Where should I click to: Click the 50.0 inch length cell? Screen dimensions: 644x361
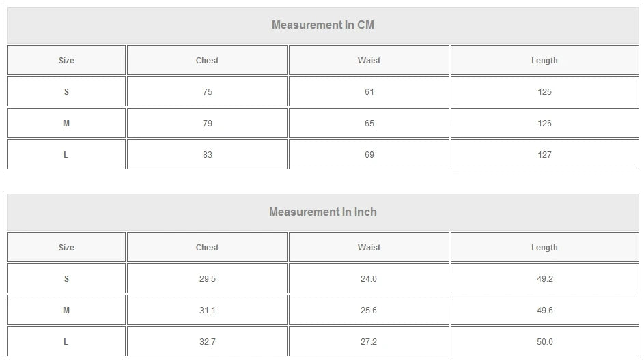544,342
